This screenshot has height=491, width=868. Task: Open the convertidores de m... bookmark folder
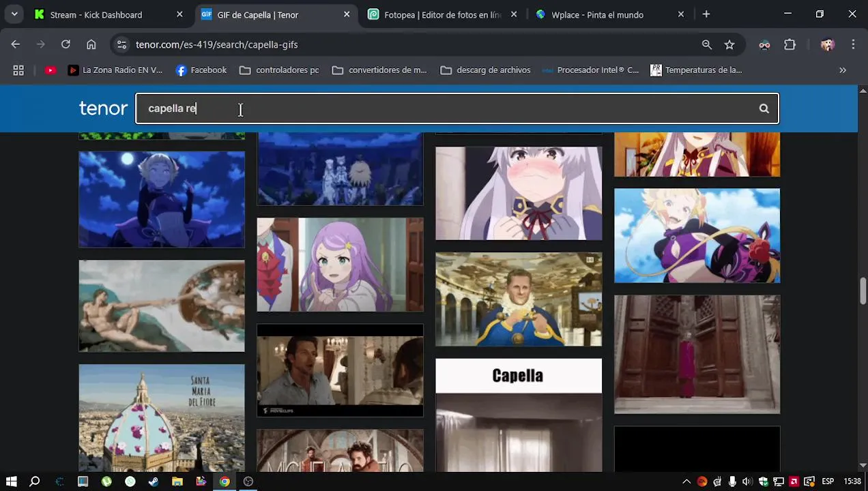[379, 70]
